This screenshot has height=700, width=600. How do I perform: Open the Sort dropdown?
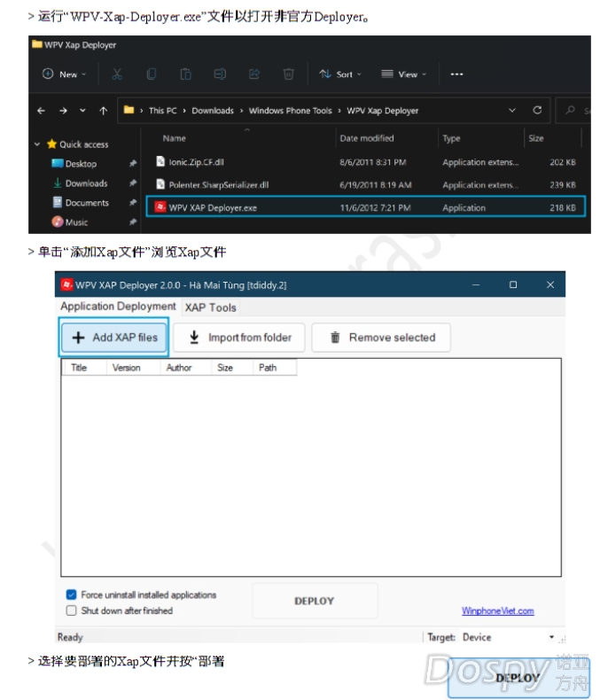click(x=340, y=74)
